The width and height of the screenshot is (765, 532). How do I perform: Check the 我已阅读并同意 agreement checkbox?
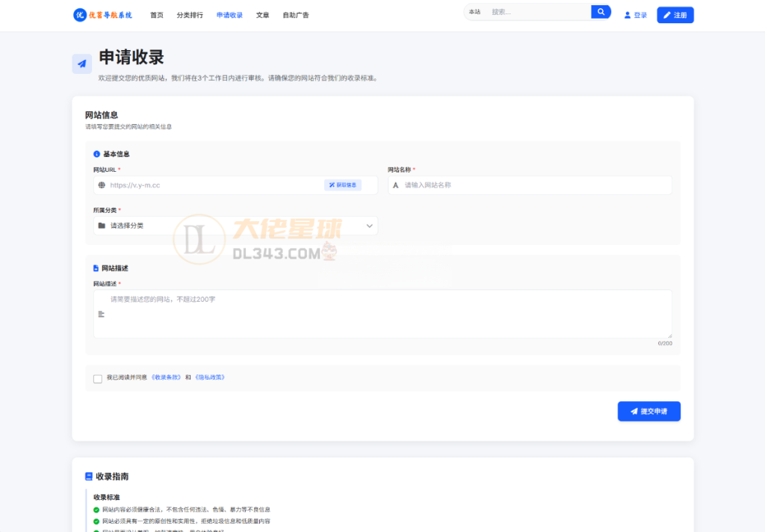pos(97,378)
